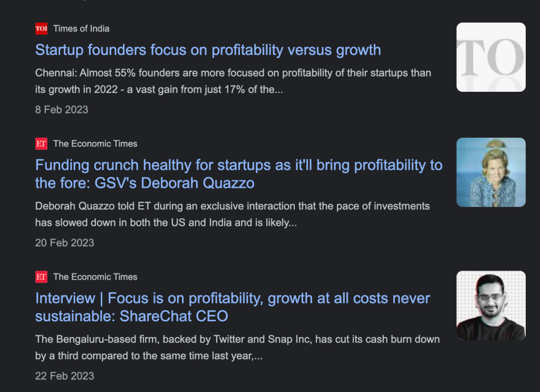
Task: Open 'Startup founders focus on profitability versus growth'
Action: pos(208,50)
